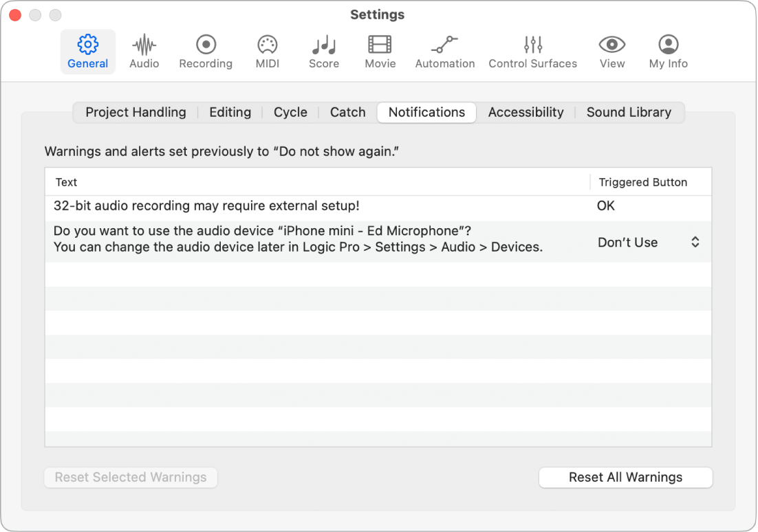This screenshot has width=758, height=532.
Task: Open the Movie settings icon
Action: point(380,52)
